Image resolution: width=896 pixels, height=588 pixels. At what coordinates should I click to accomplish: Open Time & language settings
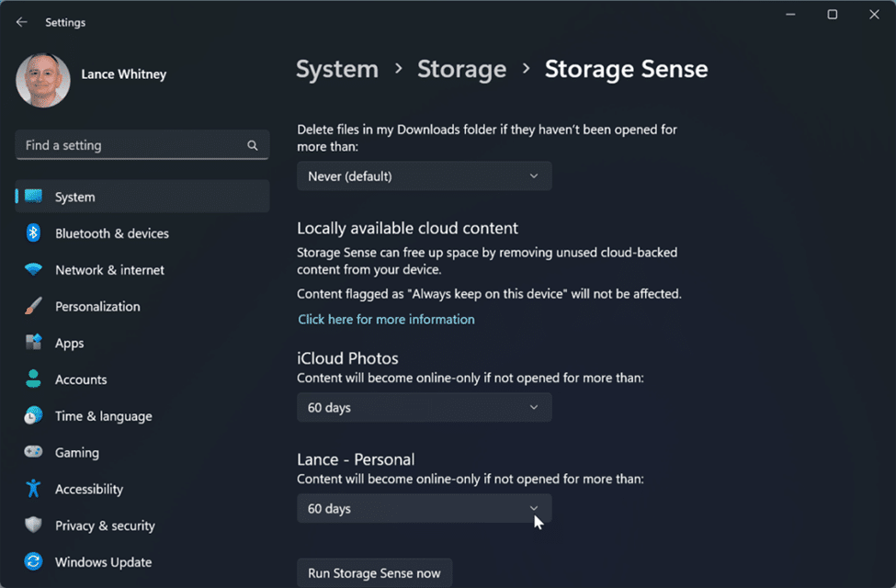103,416
